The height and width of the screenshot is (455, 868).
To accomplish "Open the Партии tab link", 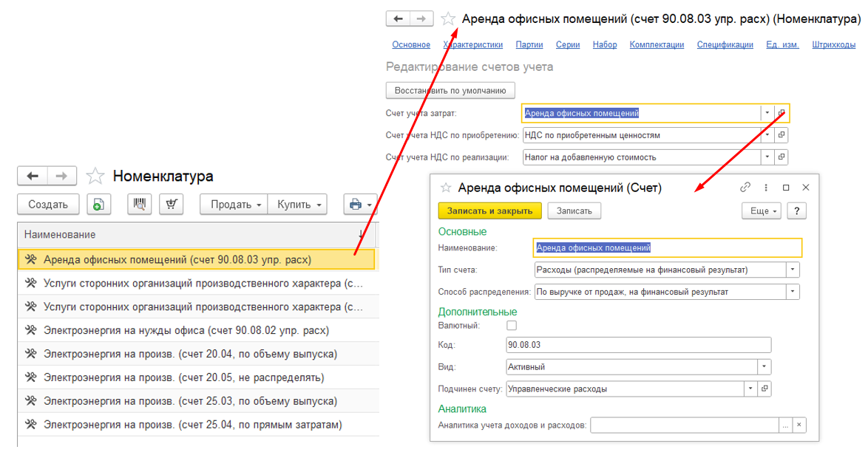I will 529,45.
